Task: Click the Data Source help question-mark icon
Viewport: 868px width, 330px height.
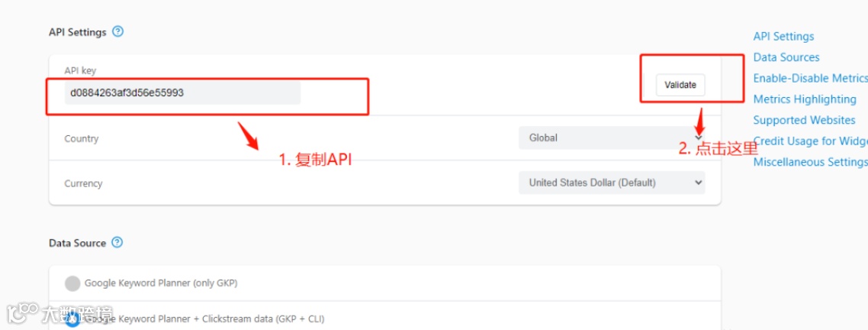Action: pos(117,243)
